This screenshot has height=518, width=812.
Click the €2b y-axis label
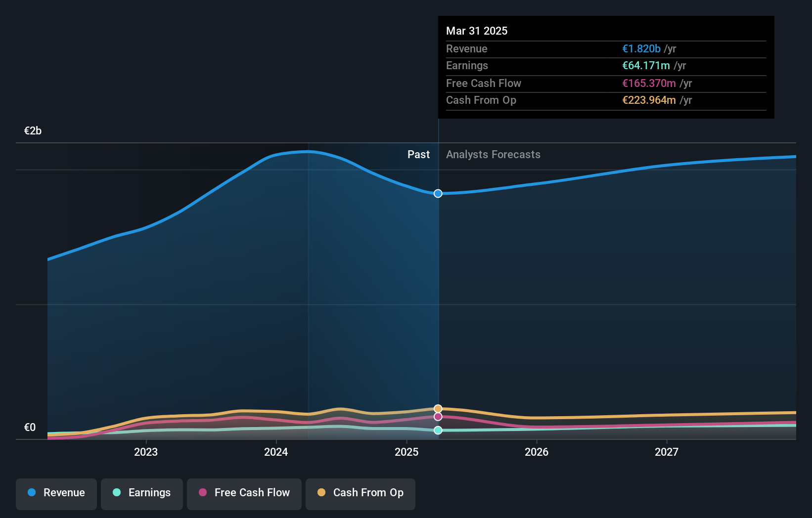[33, 130]
